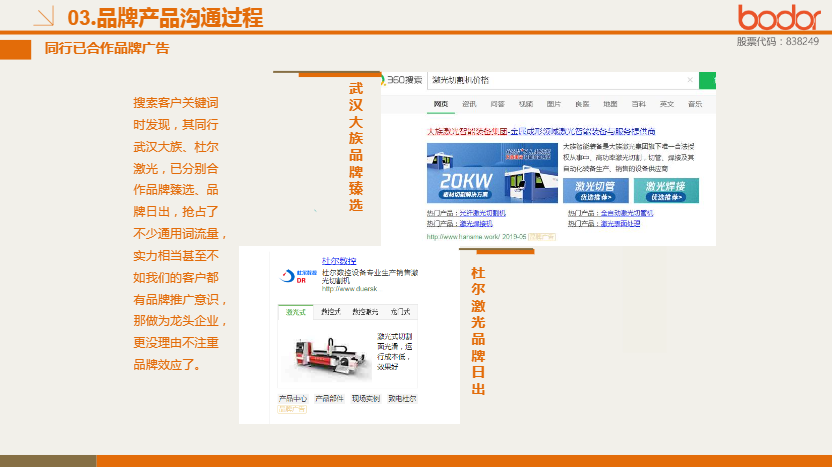Viewport: 832px width, 467px height.
Task: Click the 致电杜尔 button
Action: point(402,399)
